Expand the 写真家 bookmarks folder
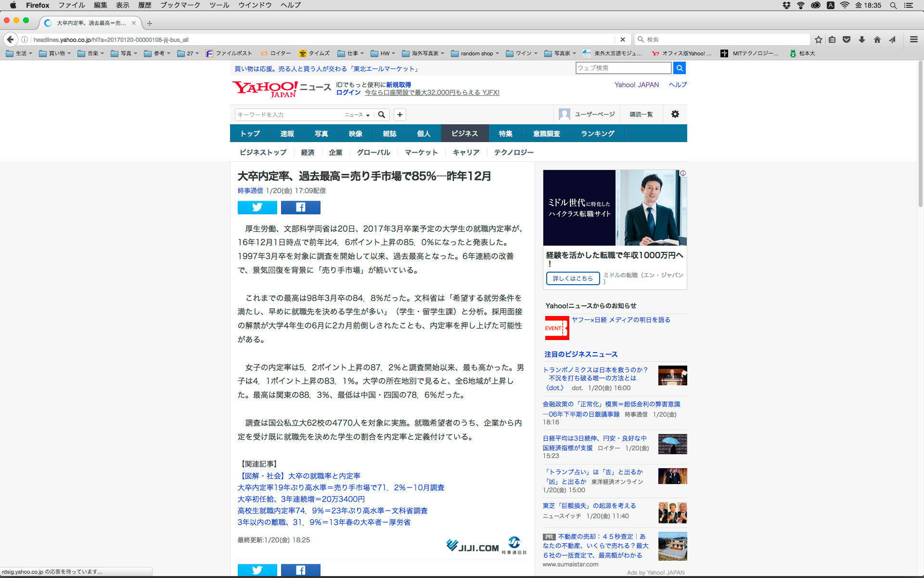This screenshot has width=924, height=578. tap(561, 53)
